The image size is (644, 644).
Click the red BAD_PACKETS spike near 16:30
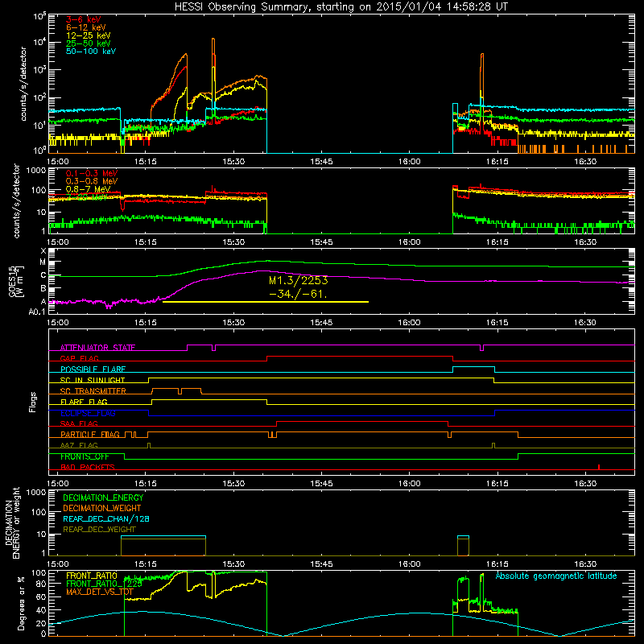coord(599,467)
